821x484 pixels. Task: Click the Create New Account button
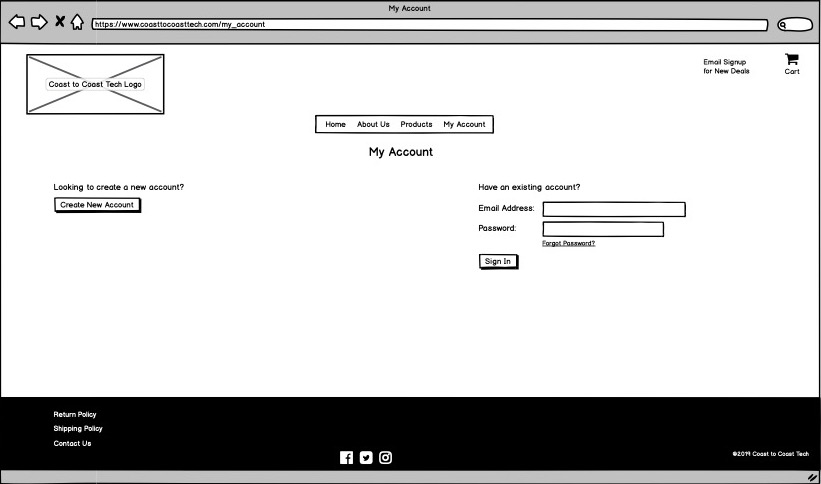tap(97, 205)
